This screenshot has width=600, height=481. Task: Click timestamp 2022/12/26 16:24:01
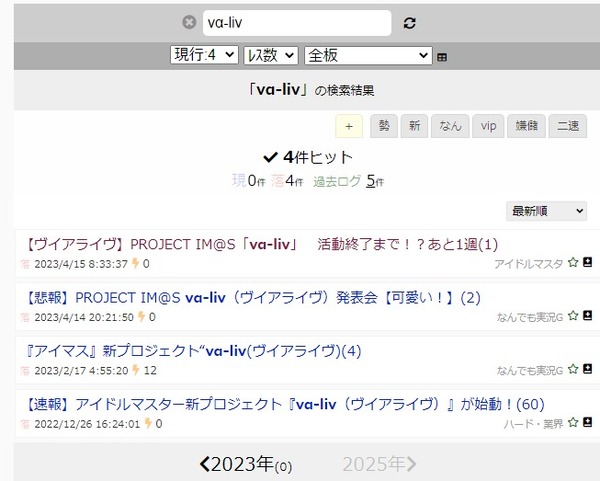tap(87, 424)
